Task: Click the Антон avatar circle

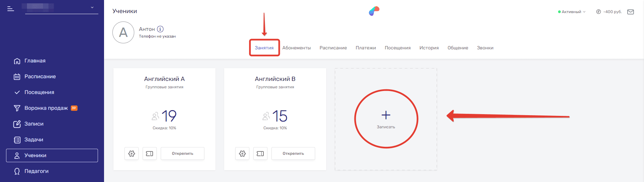Action: 123,33
